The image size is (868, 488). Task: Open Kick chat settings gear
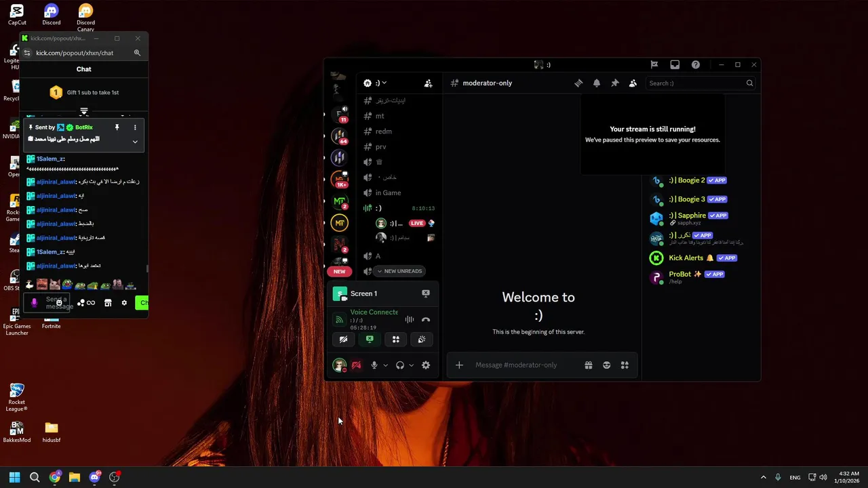[x=124, y=303]
